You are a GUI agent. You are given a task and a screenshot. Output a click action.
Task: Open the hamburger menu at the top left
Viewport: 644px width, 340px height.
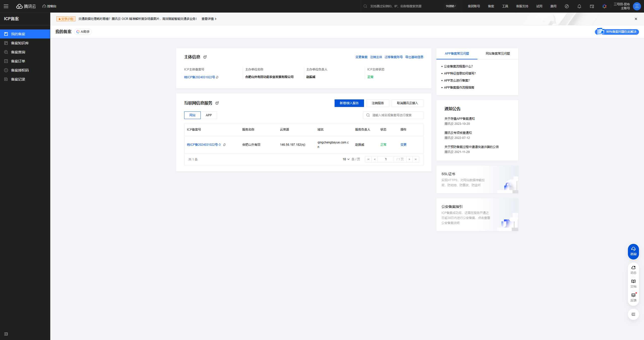(x=6, y=6)
